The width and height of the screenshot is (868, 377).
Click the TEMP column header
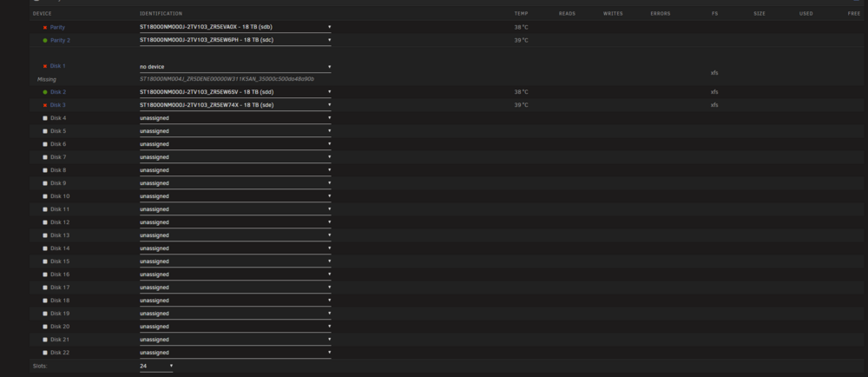coord(521,14)
